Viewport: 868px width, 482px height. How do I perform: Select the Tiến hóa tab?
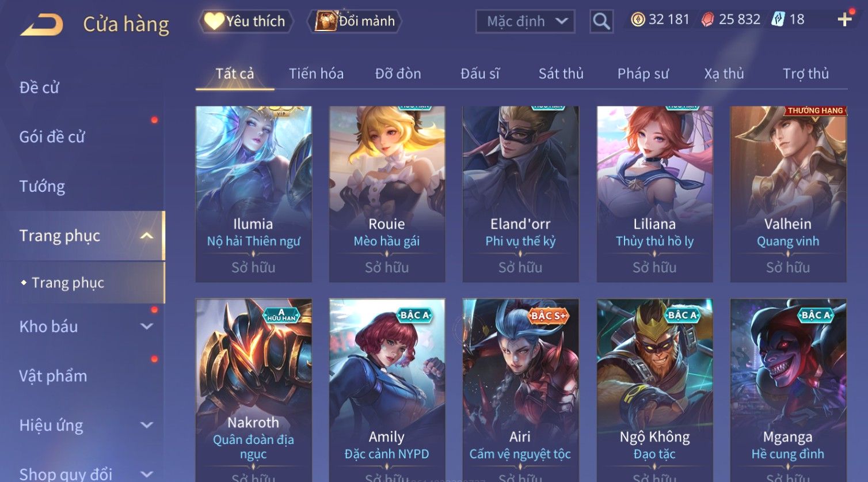click(316, 74)
